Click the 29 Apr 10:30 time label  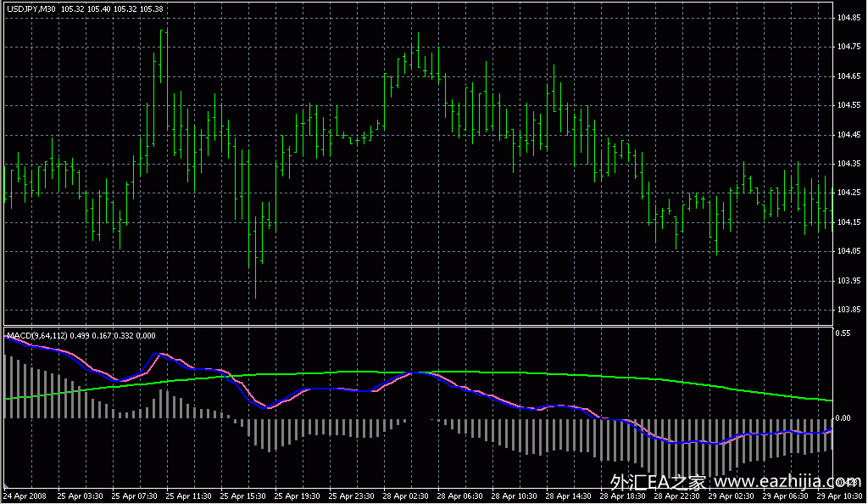pyautogui.click(x=839, y=496)
